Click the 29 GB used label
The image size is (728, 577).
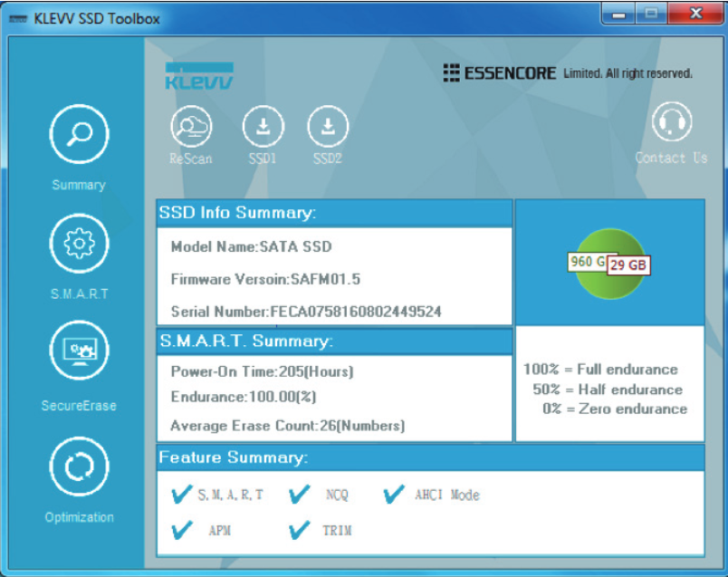tap(628, 265)
